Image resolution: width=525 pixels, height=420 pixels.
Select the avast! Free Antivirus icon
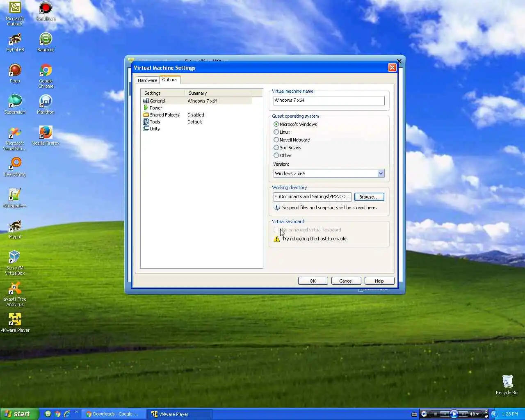(x=15, y=294)
